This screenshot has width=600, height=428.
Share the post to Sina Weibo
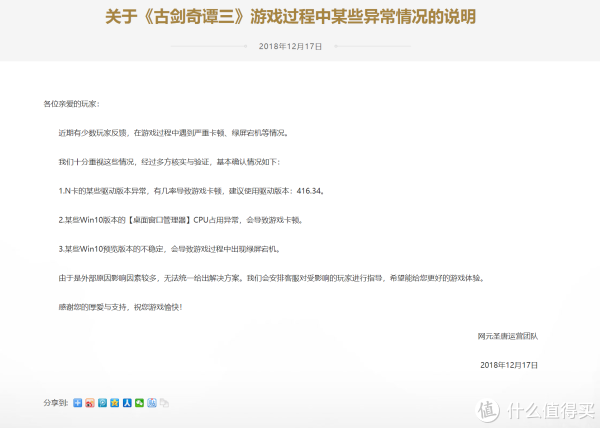(90, 403)
